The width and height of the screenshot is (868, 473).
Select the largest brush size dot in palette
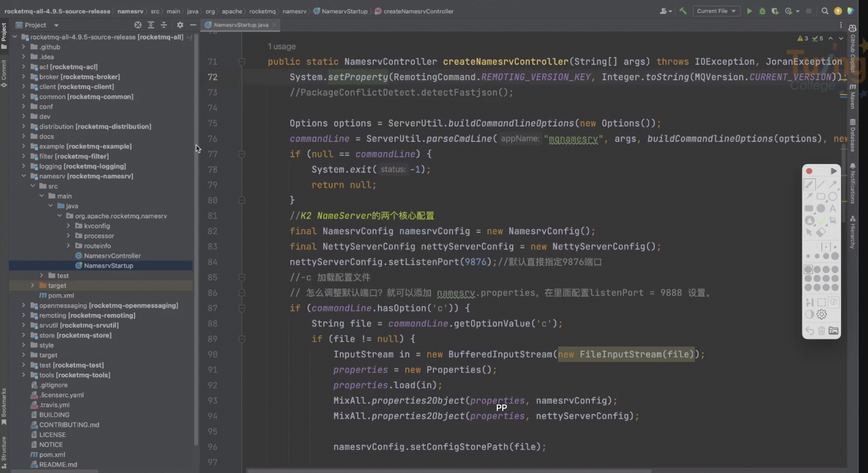click(x=835, y=256)
